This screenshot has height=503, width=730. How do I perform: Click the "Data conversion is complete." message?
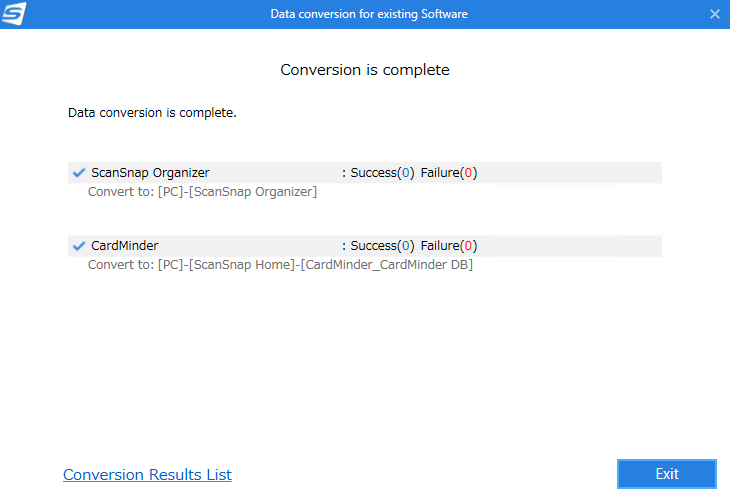coord(152,113)
